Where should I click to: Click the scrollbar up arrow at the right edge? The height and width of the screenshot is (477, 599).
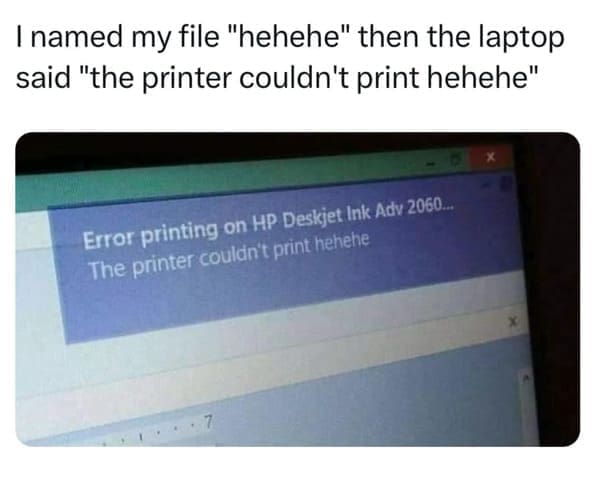(526, 378)
